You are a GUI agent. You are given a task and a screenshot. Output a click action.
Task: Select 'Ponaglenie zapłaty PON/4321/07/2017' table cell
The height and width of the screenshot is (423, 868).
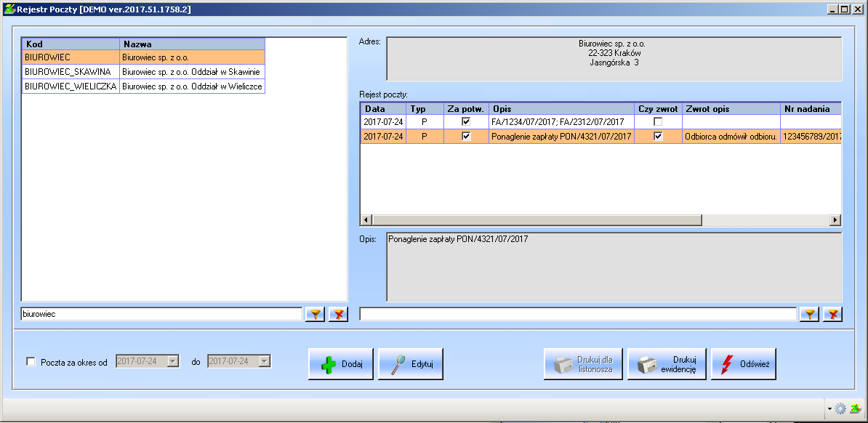tap(561, 136)
